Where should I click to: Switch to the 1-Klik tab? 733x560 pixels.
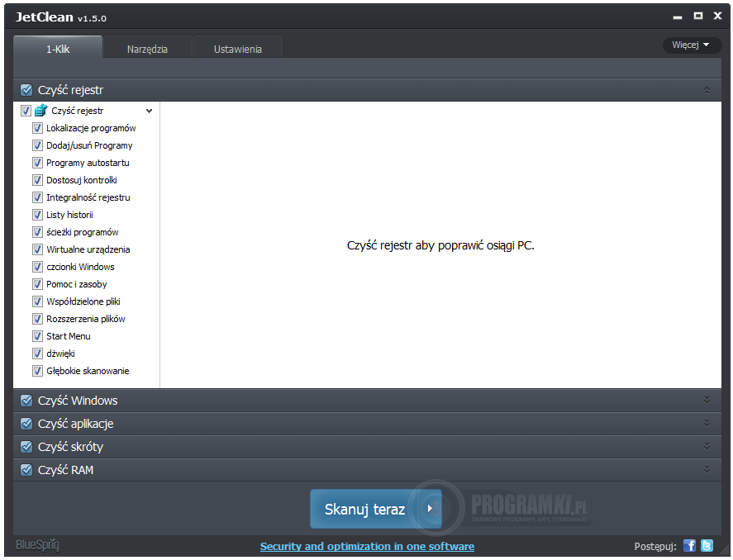[58, 48]
